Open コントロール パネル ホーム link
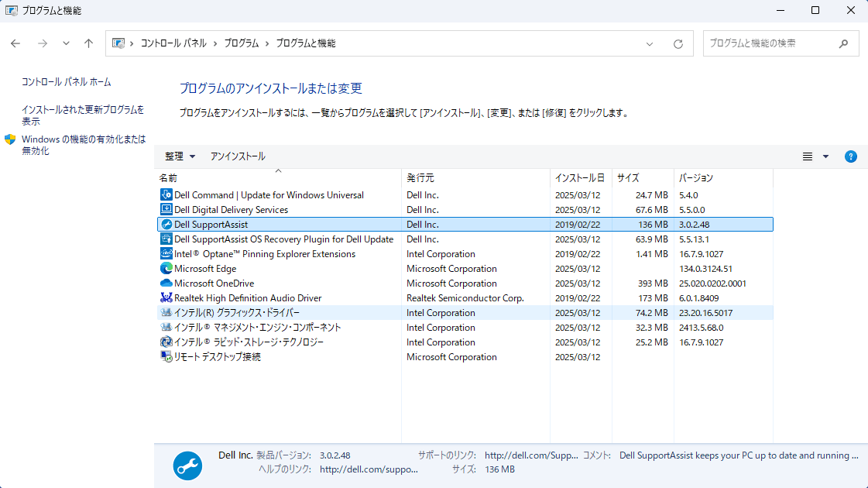 click(67, 82)
